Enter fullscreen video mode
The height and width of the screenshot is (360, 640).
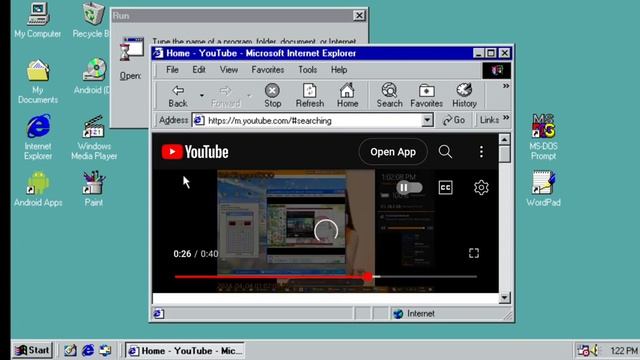point(474,253)
